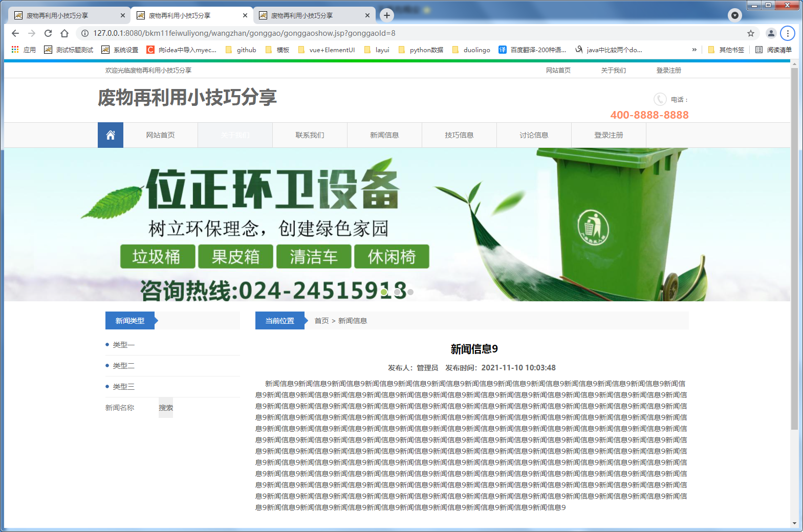Viewport: 803px width, 532px height.
Task: Open the 百度翻译 bookmark
Action: pos(532,50)
